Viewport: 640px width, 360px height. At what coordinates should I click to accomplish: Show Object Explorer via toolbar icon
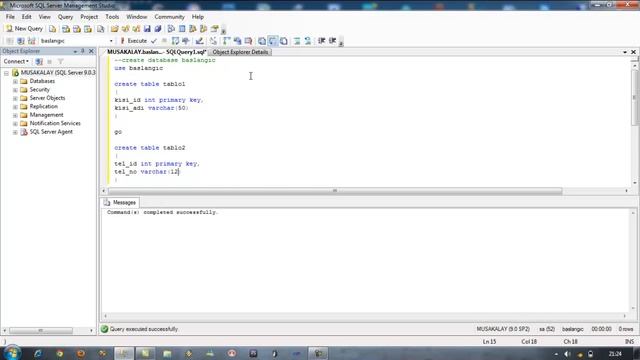coord(193,29)
